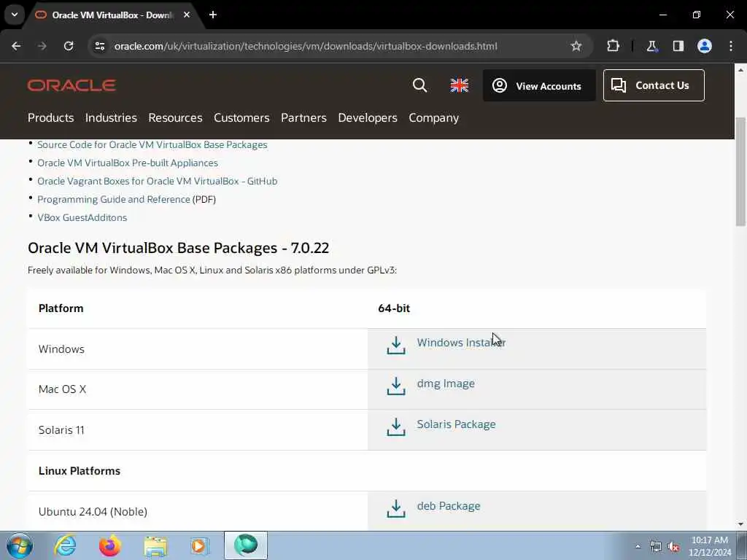Launch Internet Explorer from the taskbar
This screenshot has width=747, height=560.
[65, 545]
